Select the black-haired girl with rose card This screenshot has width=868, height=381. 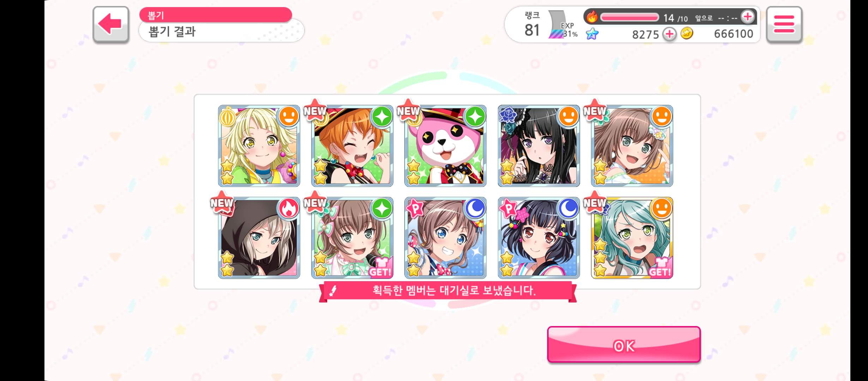coord(539,146)
